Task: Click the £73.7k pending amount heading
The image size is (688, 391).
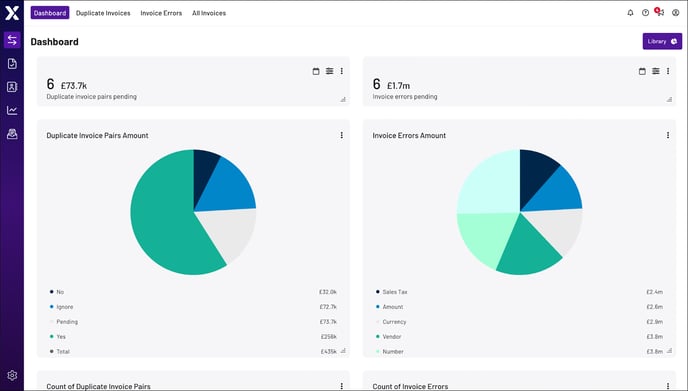Action: coord(74,86)
